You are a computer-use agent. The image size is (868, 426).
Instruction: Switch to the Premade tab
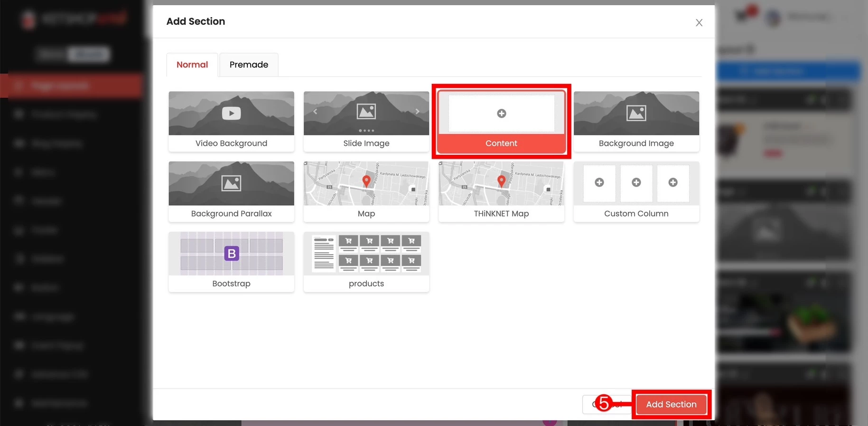[x=249, y=65]
